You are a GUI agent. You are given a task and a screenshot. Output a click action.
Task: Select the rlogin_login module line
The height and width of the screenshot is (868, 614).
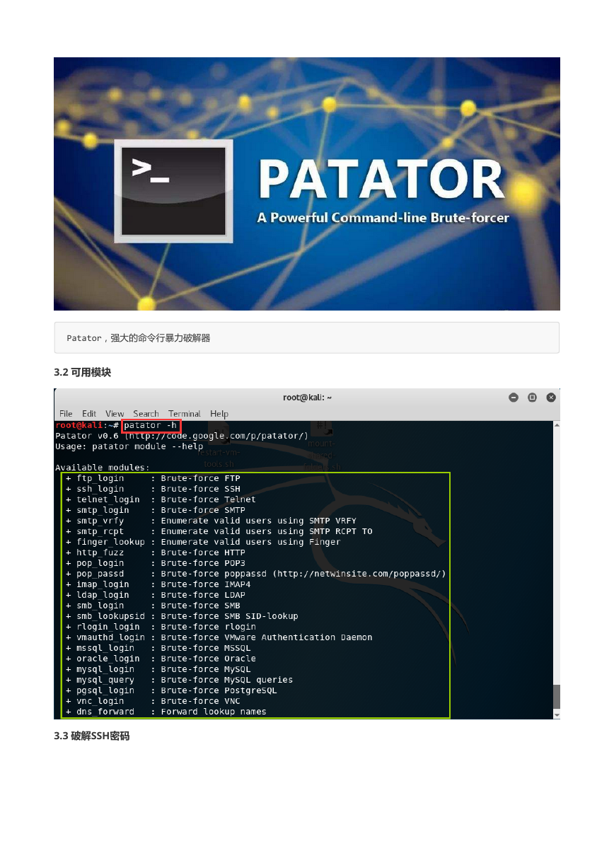tap(161, 627)
